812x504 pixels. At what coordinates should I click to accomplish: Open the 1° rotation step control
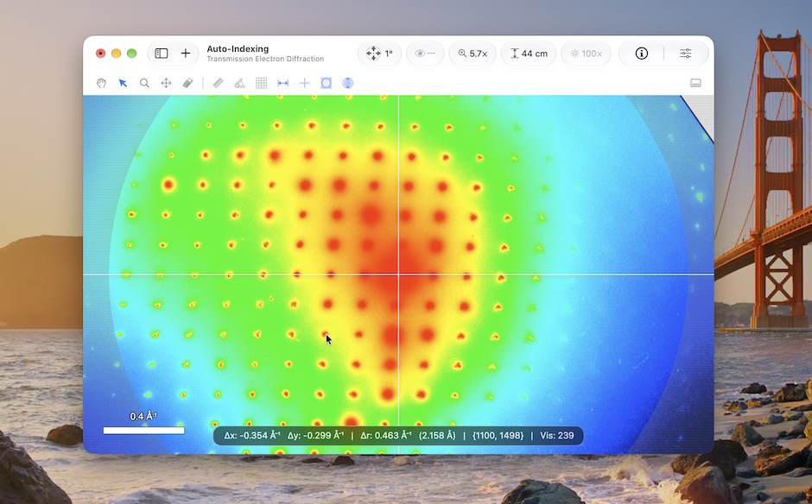379,54
